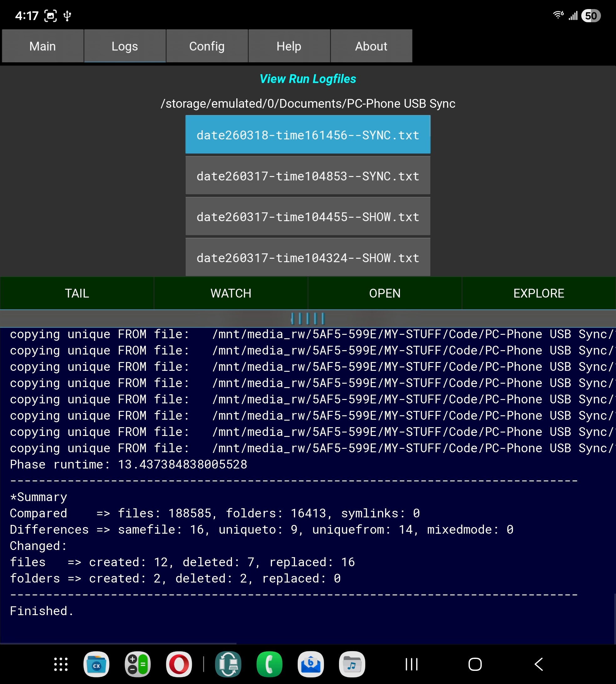Select logfile date260317-time104455--SHOW.txt
The width and height of the screenshot is (616, 684).
click(x=308, y=217)
